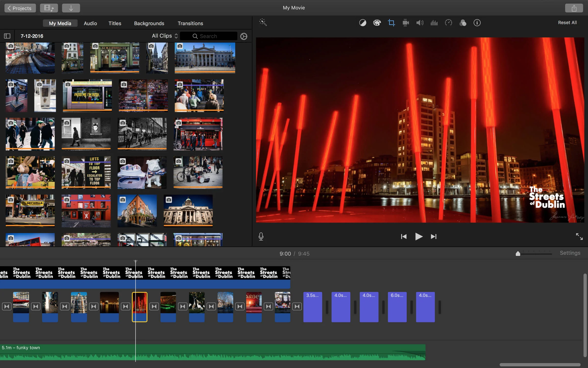This screenshot has width=588, height=368.
Task: Open clip filter and audio effects
Action: 463,23
